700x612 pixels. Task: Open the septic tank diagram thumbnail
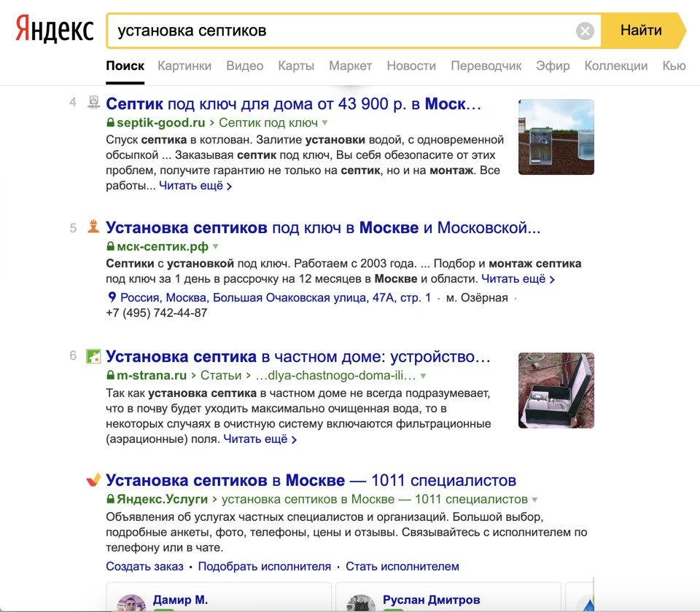556,137
